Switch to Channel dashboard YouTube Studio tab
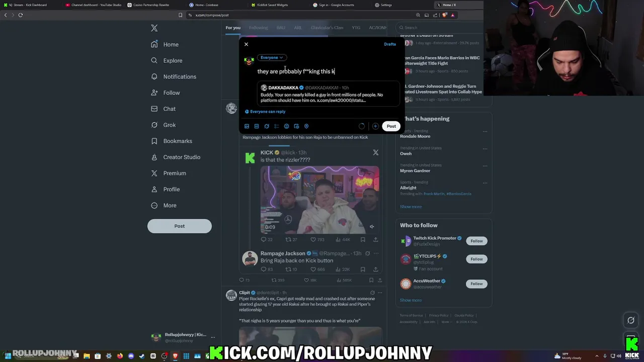 (x=93, y=5)
